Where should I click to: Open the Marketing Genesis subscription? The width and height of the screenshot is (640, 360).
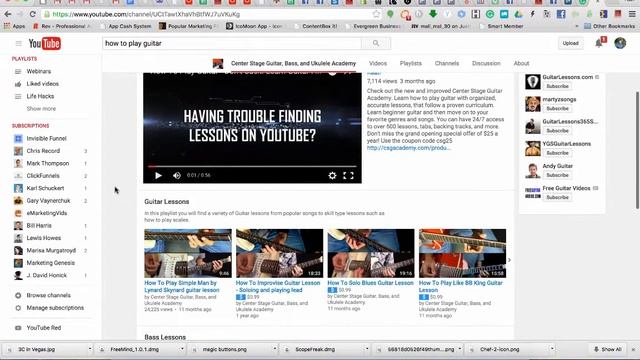(x=50, y=263)
